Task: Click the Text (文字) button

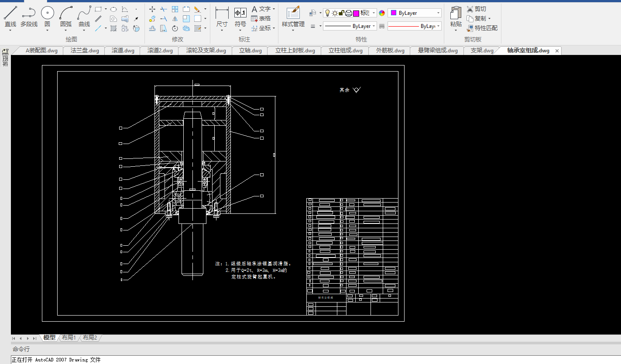Action: tap(261, 9)
